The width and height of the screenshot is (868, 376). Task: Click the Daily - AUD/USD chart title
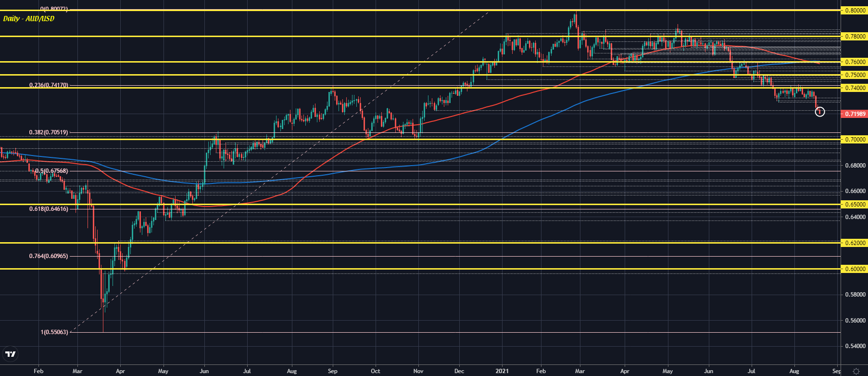coord(29,19)
